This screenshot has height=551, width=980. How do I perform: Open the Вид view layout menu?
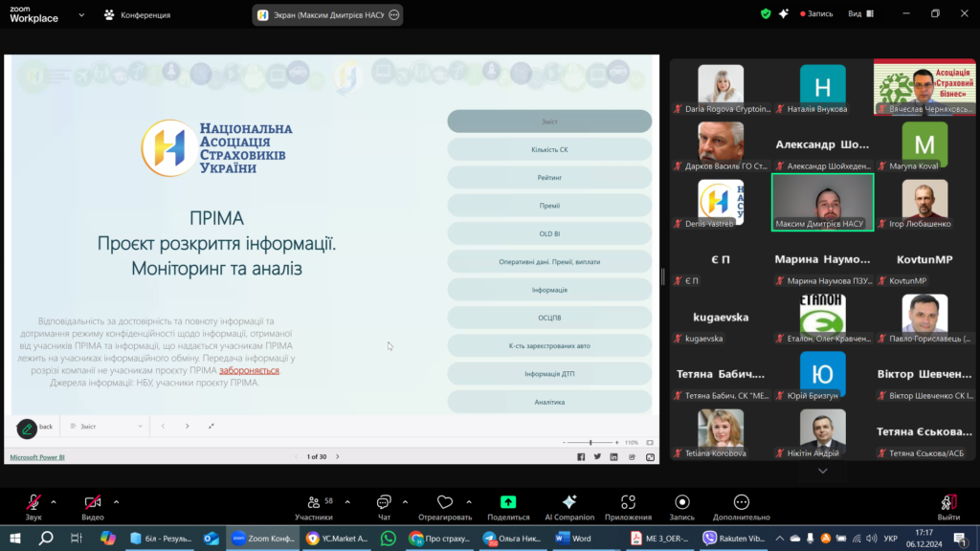(x=860, y=13)
